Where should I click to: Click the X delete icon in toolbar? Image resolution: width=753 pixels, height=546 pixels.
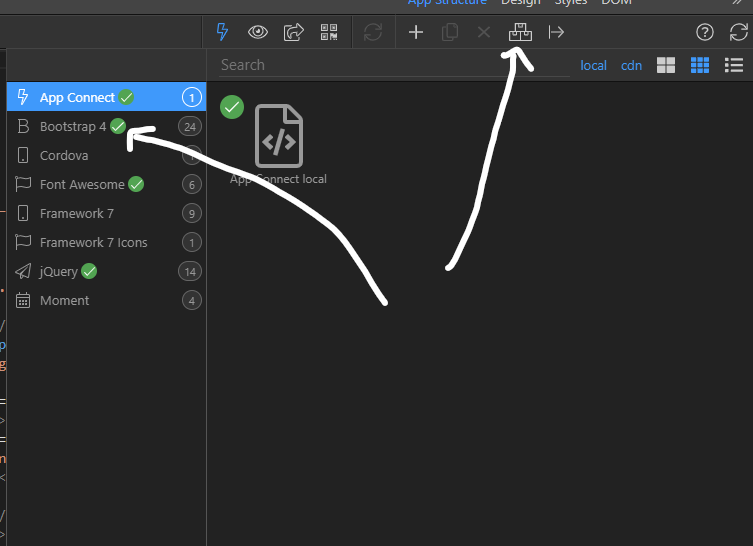pos(484,32)
